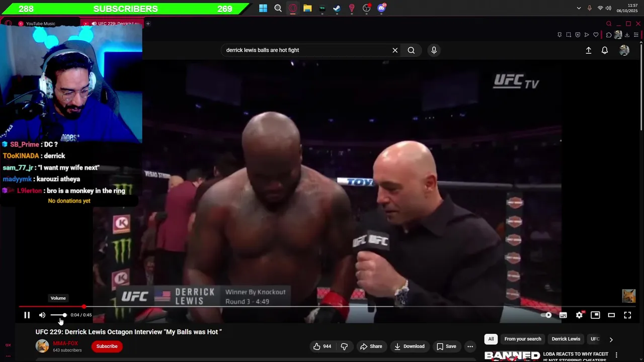Open the Windows Start menu
The image size is (644, 362).
pyautogui.click(x=263, y=8)
